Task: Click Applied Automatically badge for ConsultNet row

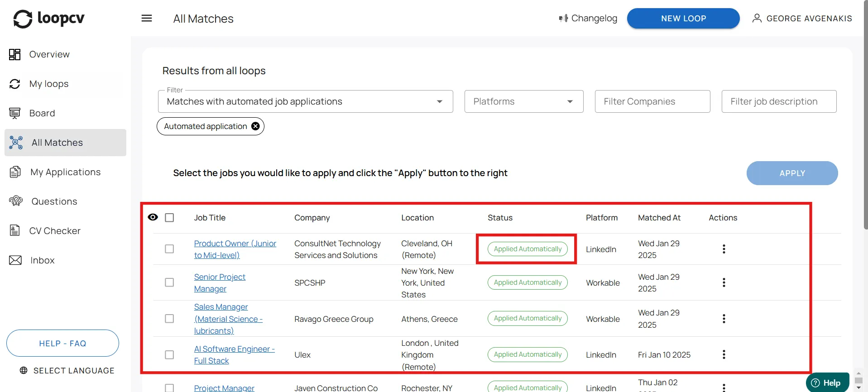Action: tap(528, 249)
